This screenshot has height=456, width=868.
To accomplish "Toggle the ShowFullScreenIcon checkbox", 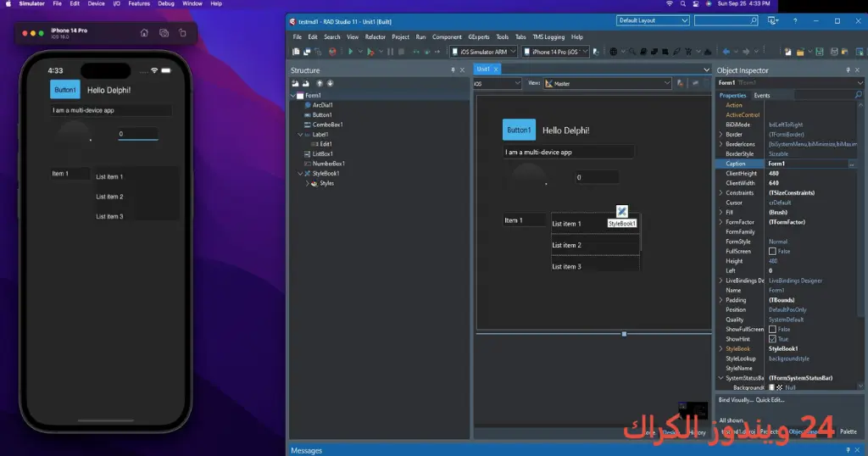I will 772,329.
